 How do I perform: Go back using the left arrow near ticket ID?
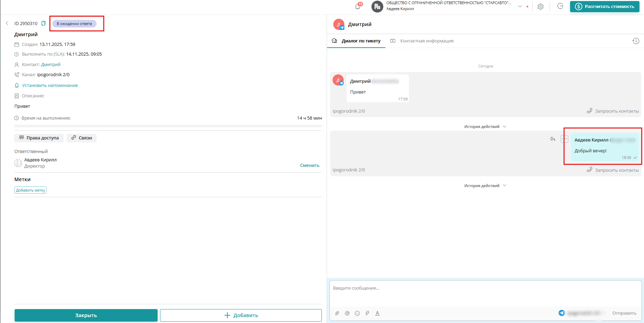tap(7, 23)
